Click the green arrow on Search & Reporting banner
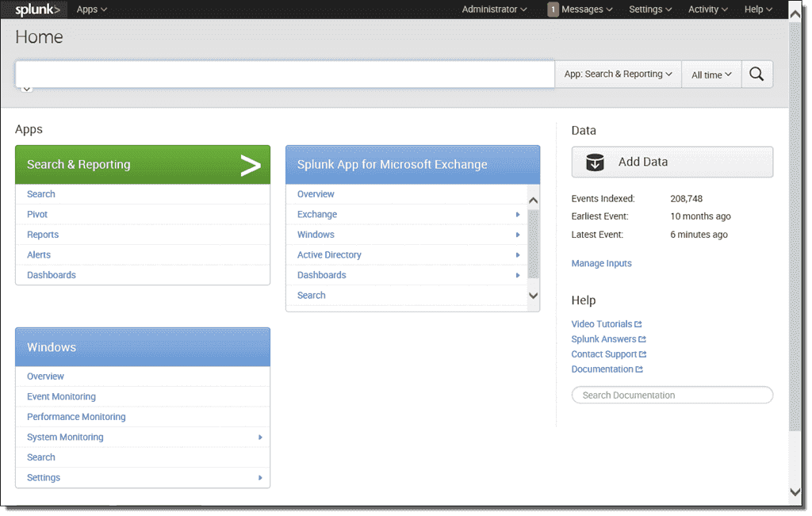 point(250,165)
